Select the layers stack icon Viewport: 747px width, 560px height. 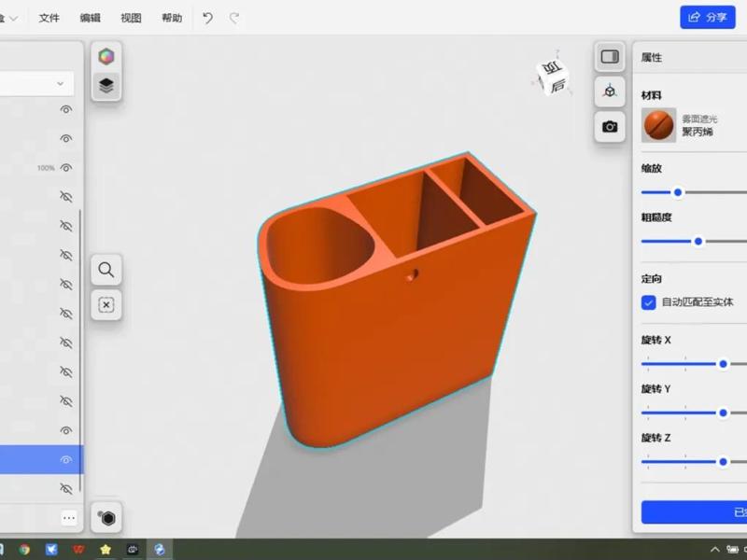click(106, 87)
